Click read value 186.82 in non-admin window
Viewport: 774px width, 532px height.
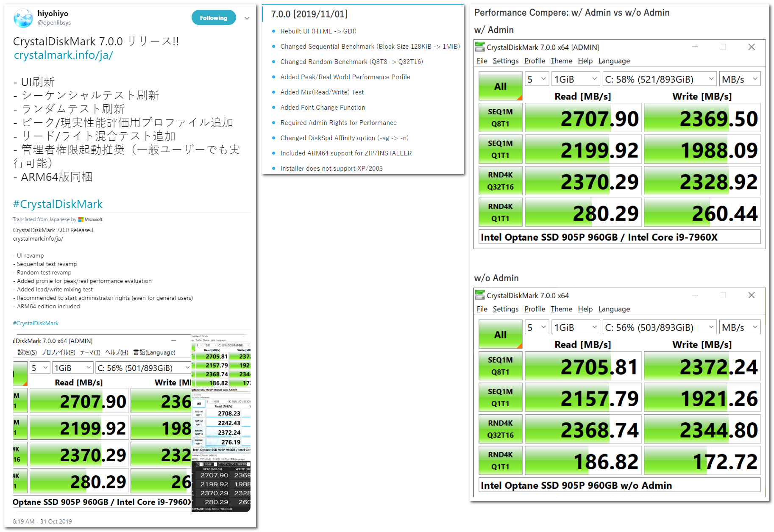[x=584, y=460]
